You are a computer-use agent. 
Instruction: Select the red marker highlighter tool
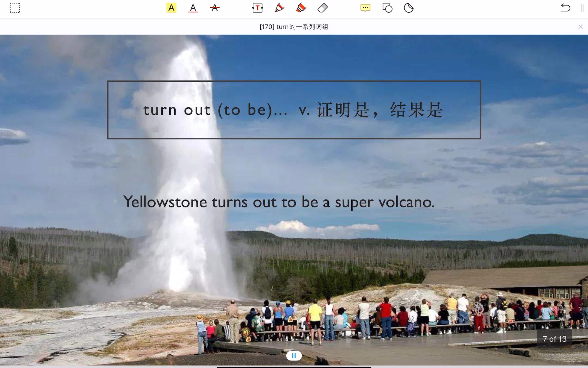point(301,8)
